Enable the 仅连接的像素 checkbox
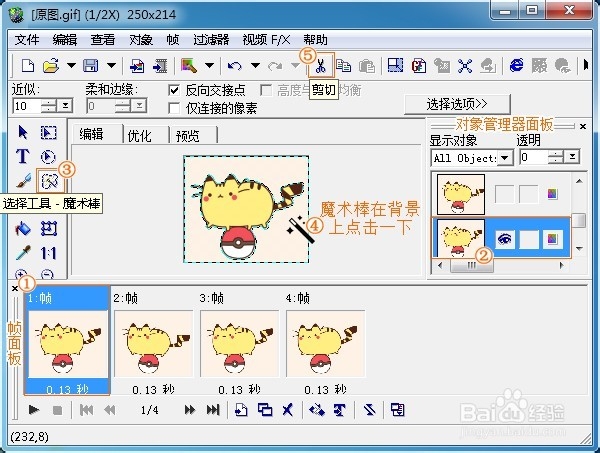This screenshot has height=453, width=600. [174, 108]
